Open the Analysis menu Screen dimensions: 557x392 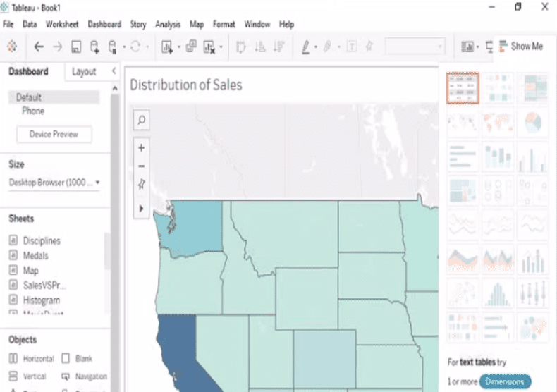(x=168, y=24)
